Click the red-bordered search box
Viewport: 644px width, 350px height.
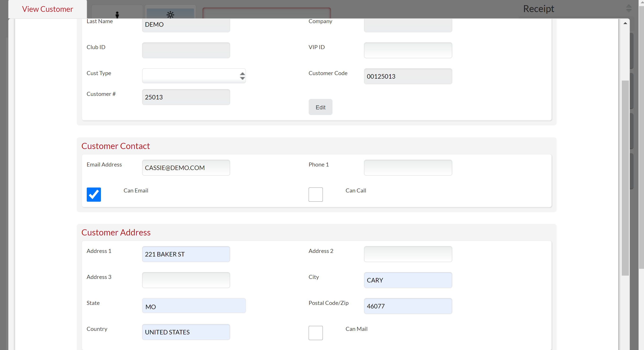266,13
